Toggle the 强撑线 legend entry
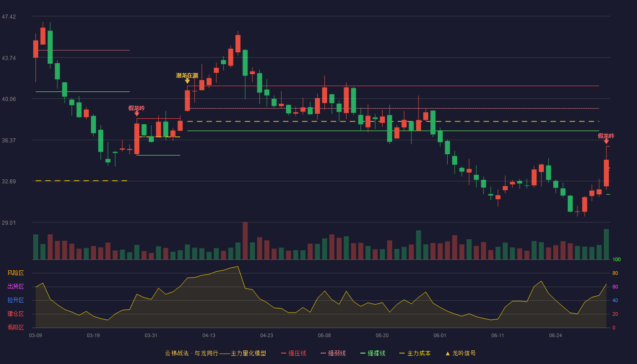Viewport: 637px width, 364px height. coord(373,353)
